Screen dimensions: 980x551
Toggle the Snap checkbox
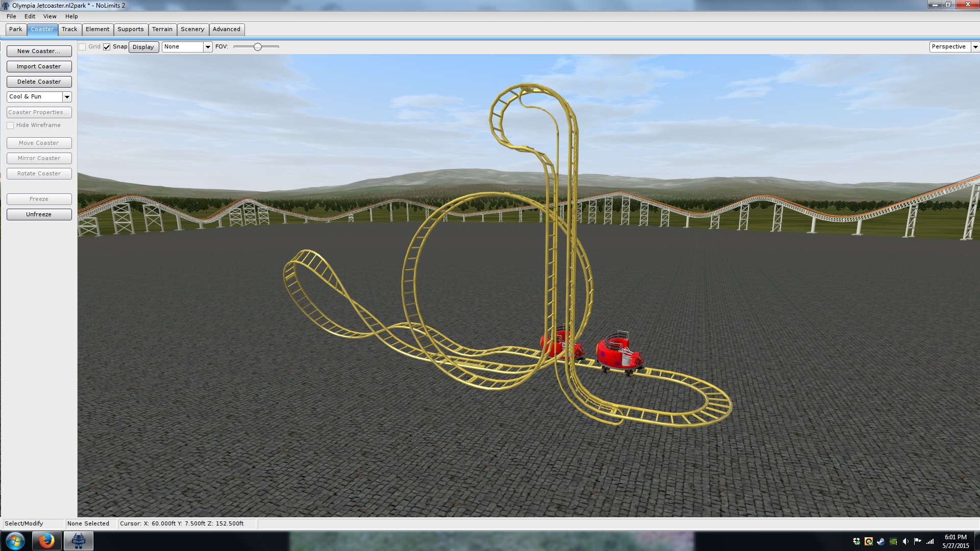click(107, 47)
